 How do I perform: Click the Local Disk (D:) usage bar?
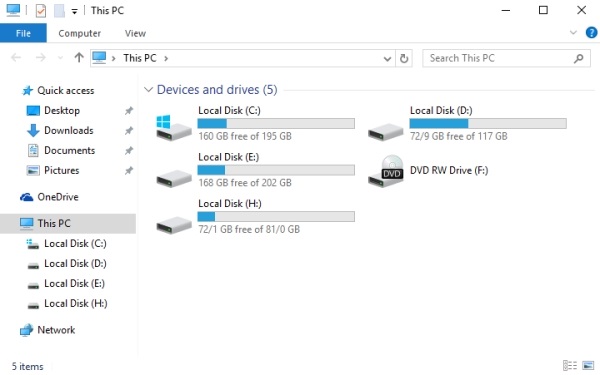pyautogui.click(x=488, y=123)
